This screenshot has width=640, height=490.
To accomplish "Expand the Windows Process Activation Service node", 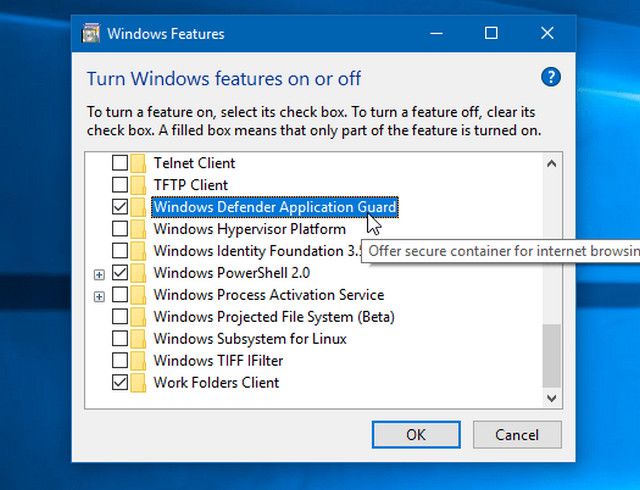I will pos(99,295).
